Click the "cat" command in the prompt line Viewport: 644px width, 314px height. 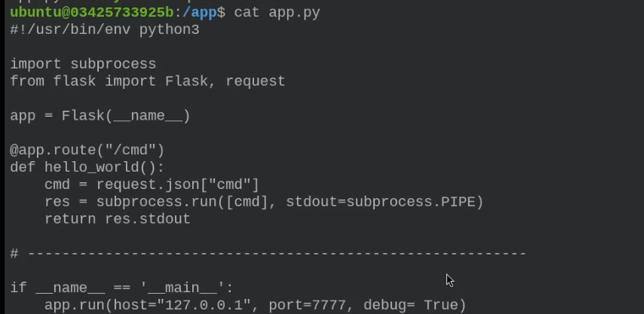pos(247,12)
